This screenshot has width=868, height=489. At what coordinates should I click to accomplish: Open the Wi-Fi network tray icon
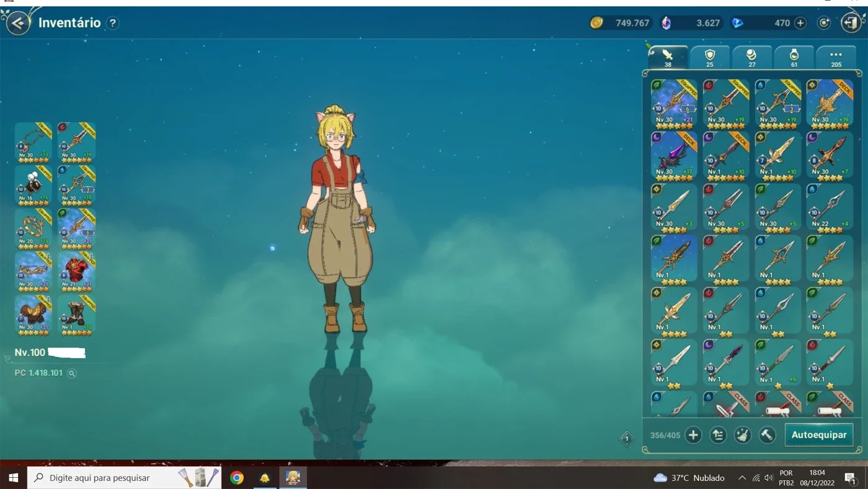pos(756,478)
